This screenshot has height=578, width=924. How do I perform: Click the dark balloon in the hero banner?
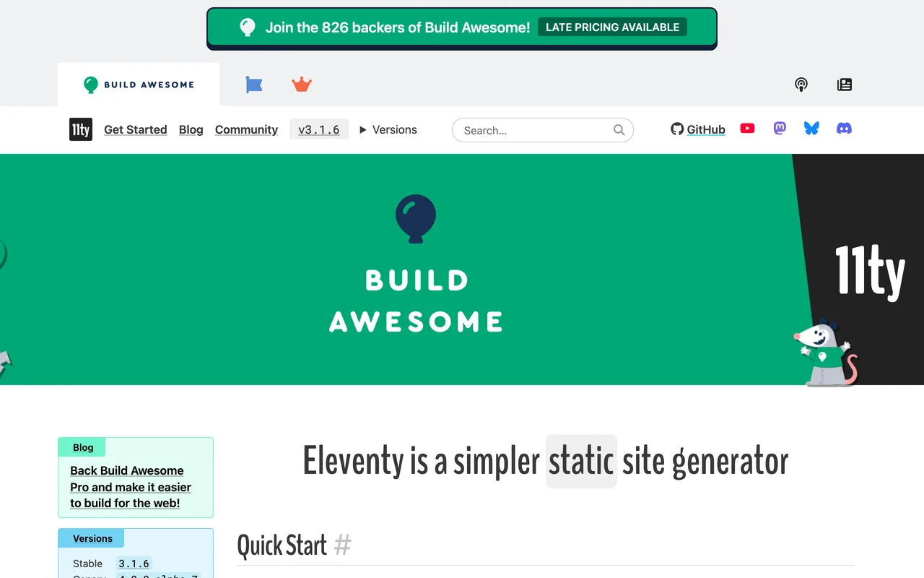(x=416, y=218)
